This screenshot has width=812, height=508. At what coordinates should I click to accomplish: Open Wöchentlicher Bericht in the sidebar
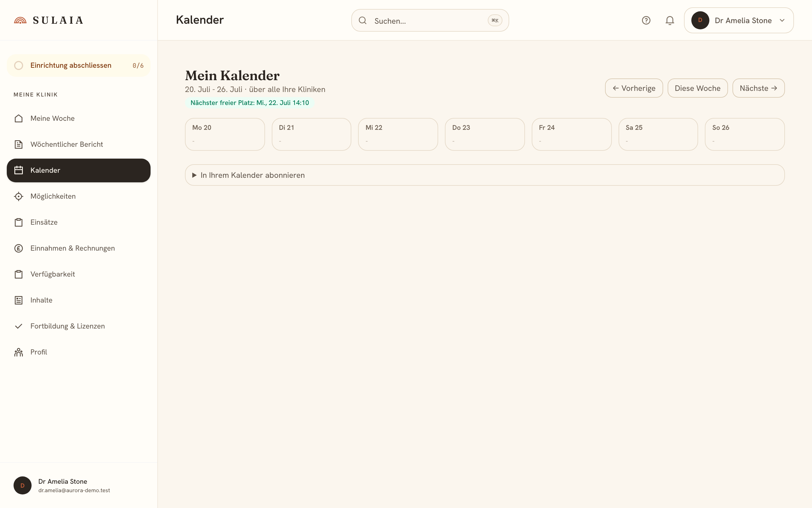pos(78,144)
